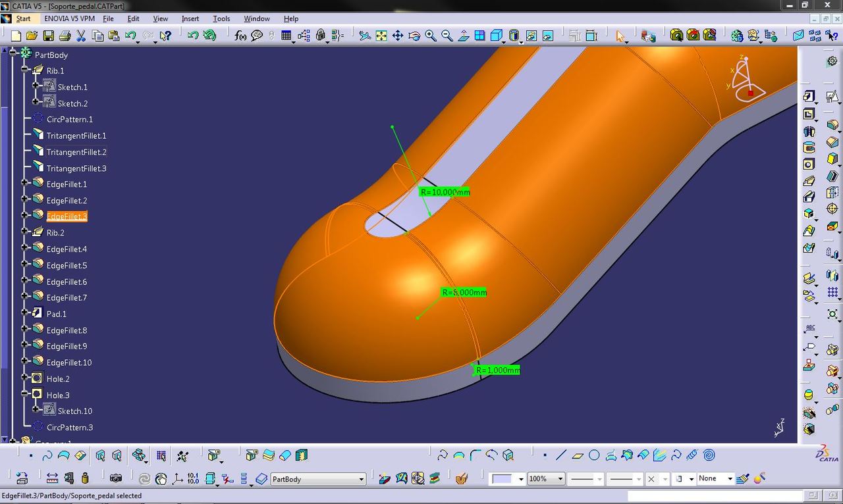Image resolution: width=843 pixels, height=504 pixels.
Task: Select the Rotate view tool
Action: pyautogui.click(x=414, y=36)
